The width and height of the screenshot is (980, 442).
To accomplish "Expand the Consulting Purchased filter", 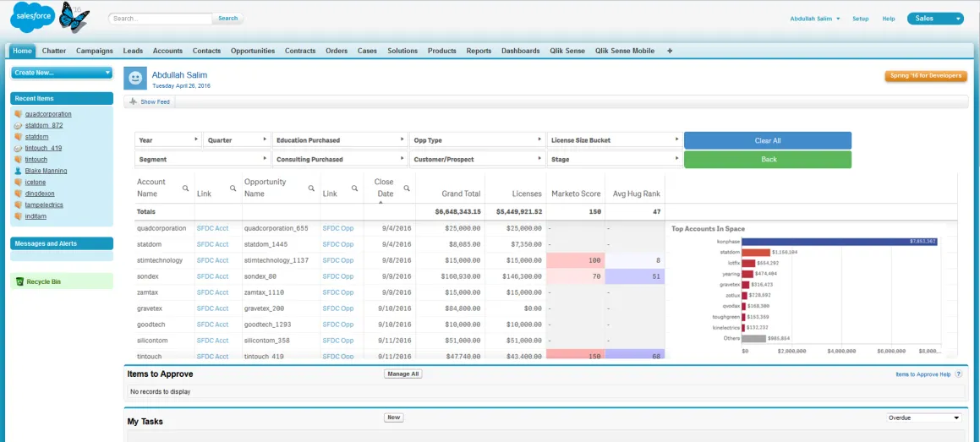I will 403,159.
